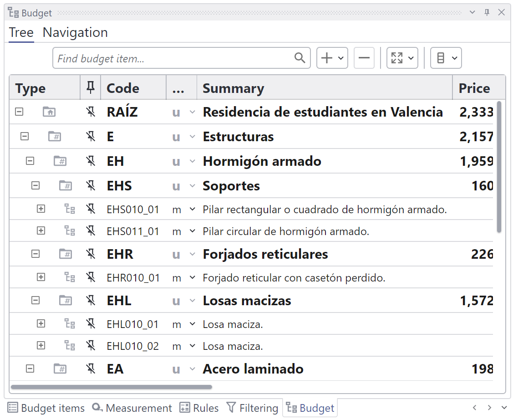
Task: Click the EHR chapter folder icon
Action: (x=66, y=254)
